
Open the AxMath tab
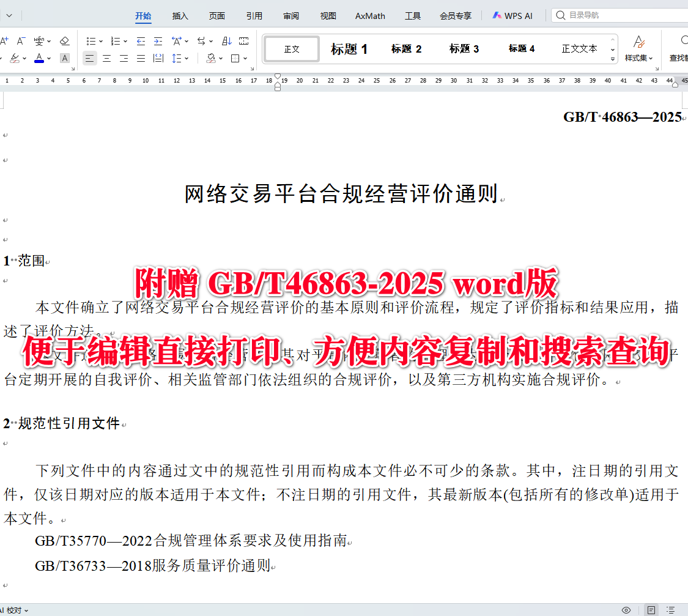click(369, 16)
